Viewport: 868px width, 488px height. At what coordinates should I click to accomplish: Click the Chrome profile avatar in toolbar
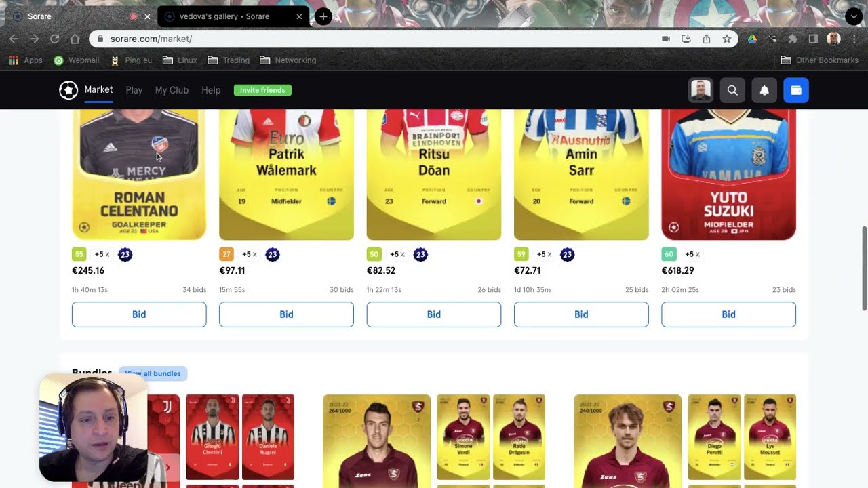click(833, 39)
